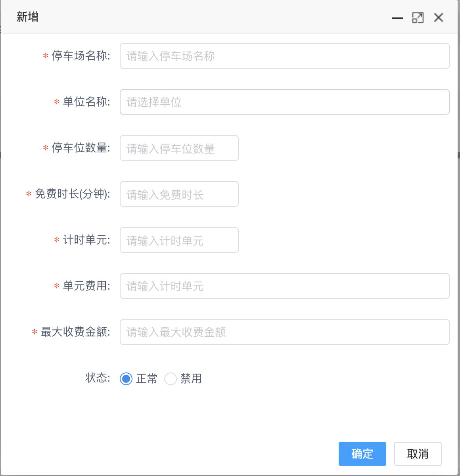Screen dimensions: 460x476
Task: Select the 禁用 status radio button
Action: [x=171, y=379]
